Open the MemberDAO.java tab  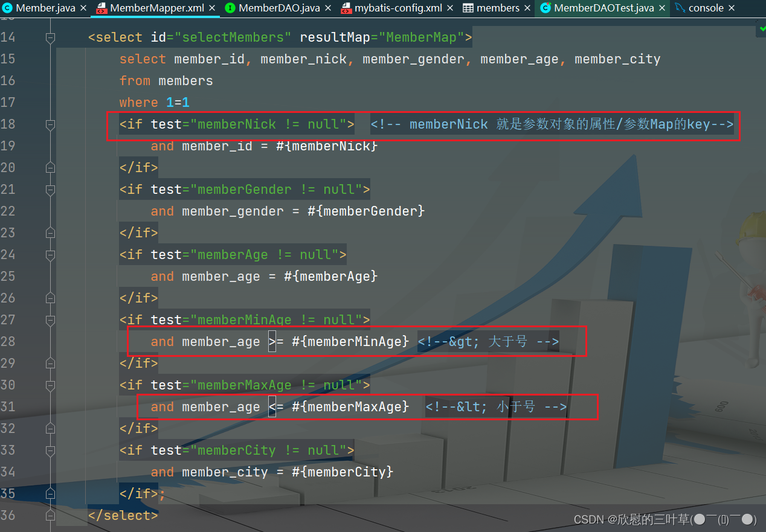pyautogui.click(x=278, y=8)
